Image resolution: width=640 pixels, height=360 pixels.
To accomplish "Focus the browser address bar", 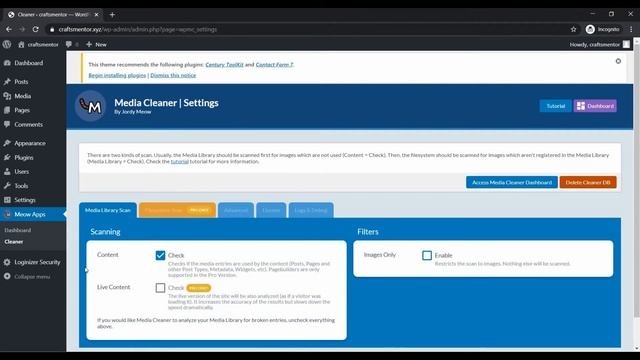I will pyautogui.click(x=306, y=29).
